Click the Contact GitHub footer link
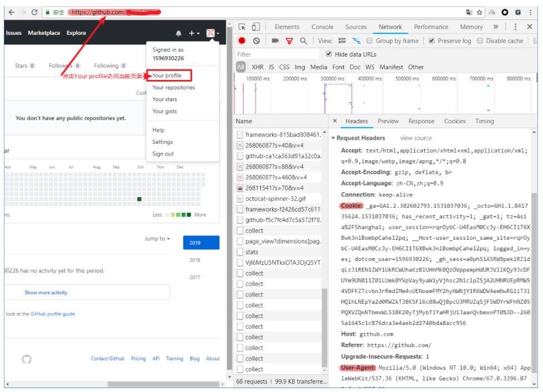Image resolution: width=543 pixels, height=392 pixels. click(107, 359)
